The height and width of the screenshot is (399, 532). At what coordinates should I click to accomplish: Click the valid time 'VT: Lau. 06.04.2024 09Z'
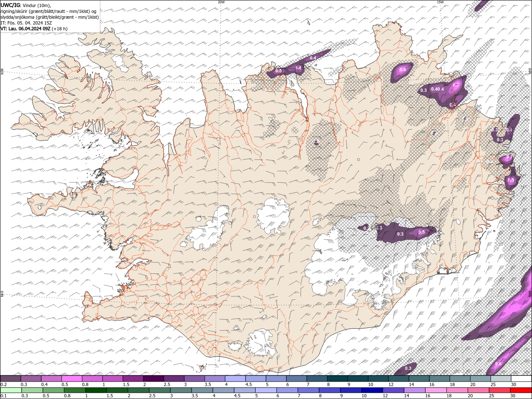coord(26,29)
